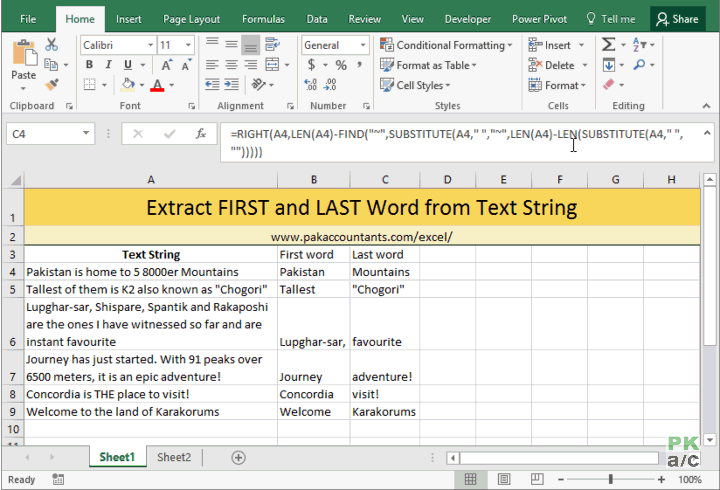The image size is (720, 490).
Task: Switch to the Formulas tab
Action: click(263, 19)
